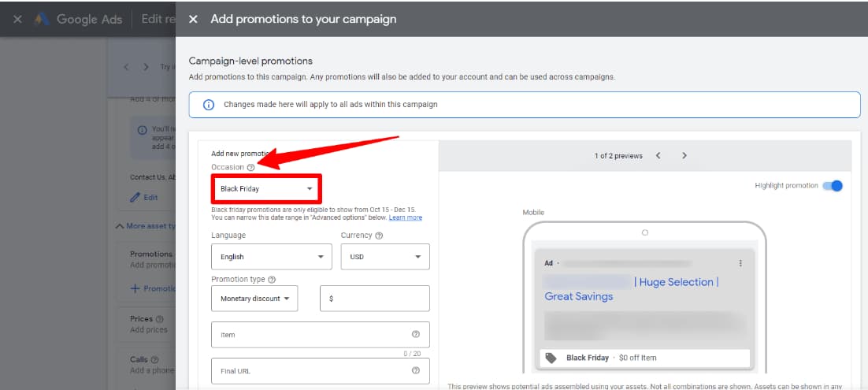Open the Black Friday occasion dropdown
The width and height of the screenshot is (868, 390).
266,189
